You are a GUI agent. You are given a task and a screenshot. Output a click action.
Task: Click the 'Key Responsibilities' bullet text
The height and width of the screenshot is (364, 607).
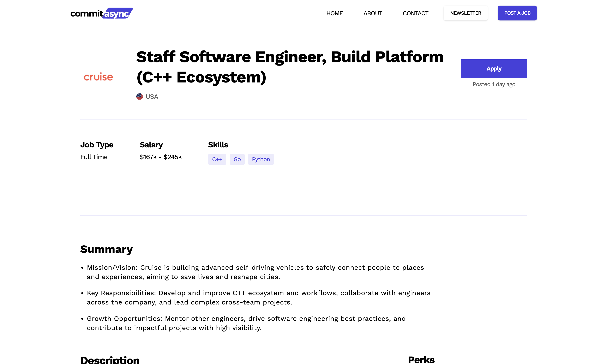pos(258,297)
